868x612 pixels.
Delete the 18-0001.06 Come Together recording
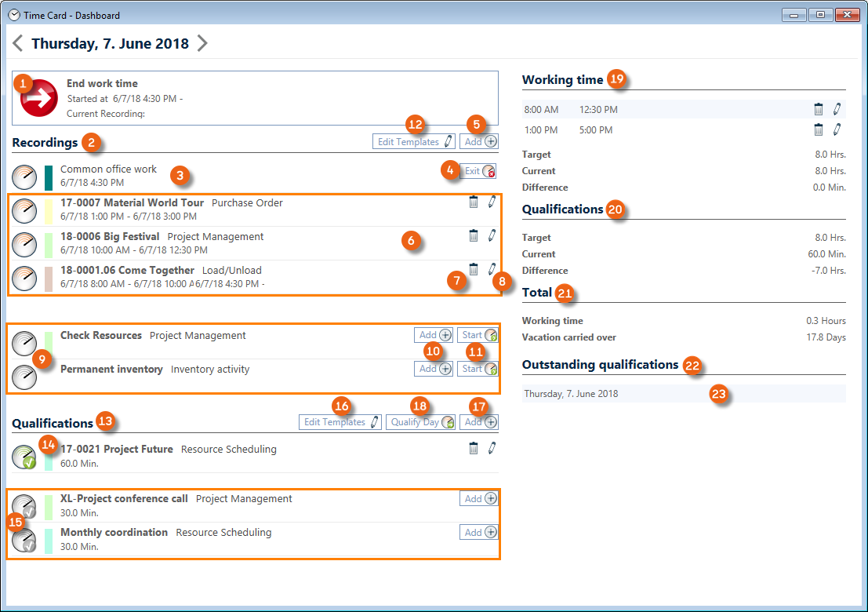473,269
